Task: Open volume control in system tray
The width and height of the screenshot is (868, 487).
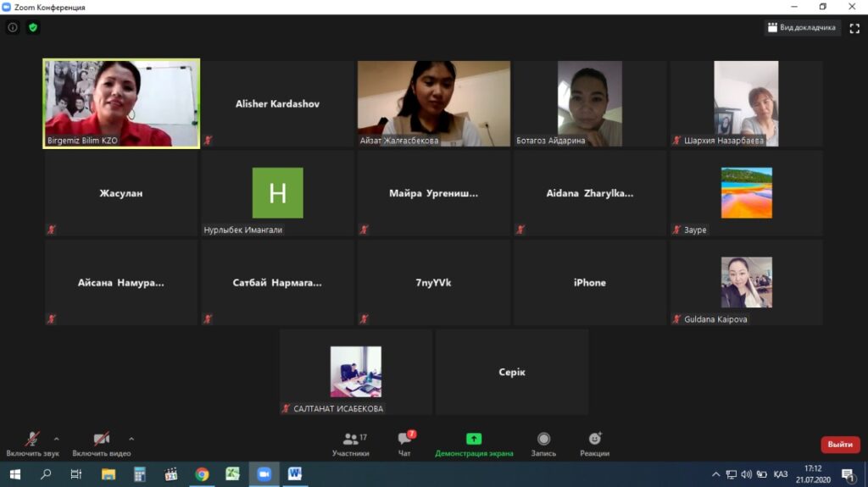Action: point(746,474)
